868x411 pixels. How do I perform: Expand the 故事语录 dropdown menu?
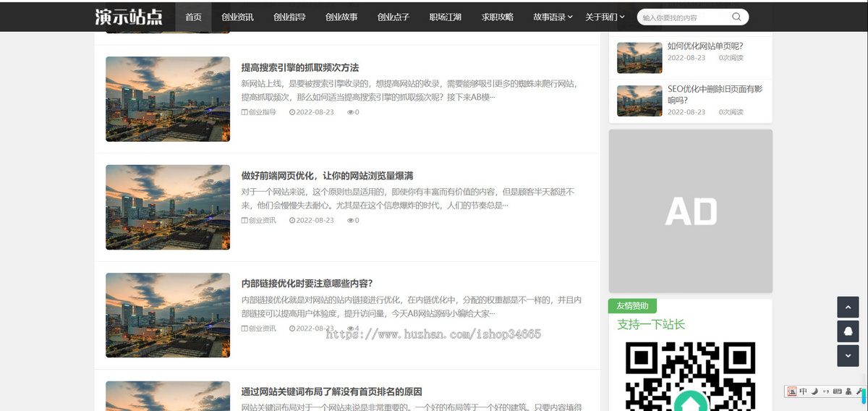tap(553, 17)
